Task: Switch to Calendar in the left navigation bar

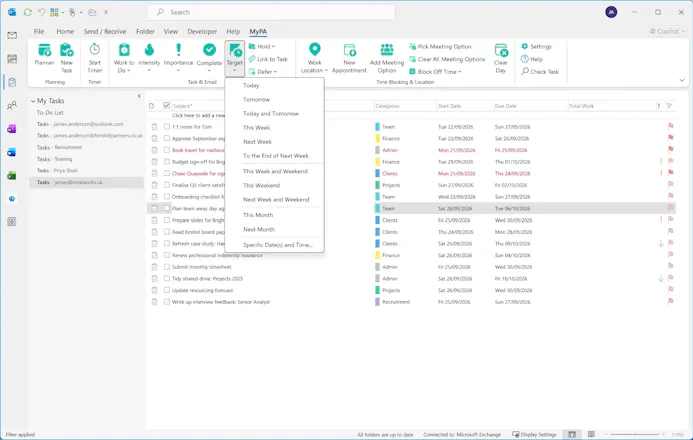Action: point(12,59)
